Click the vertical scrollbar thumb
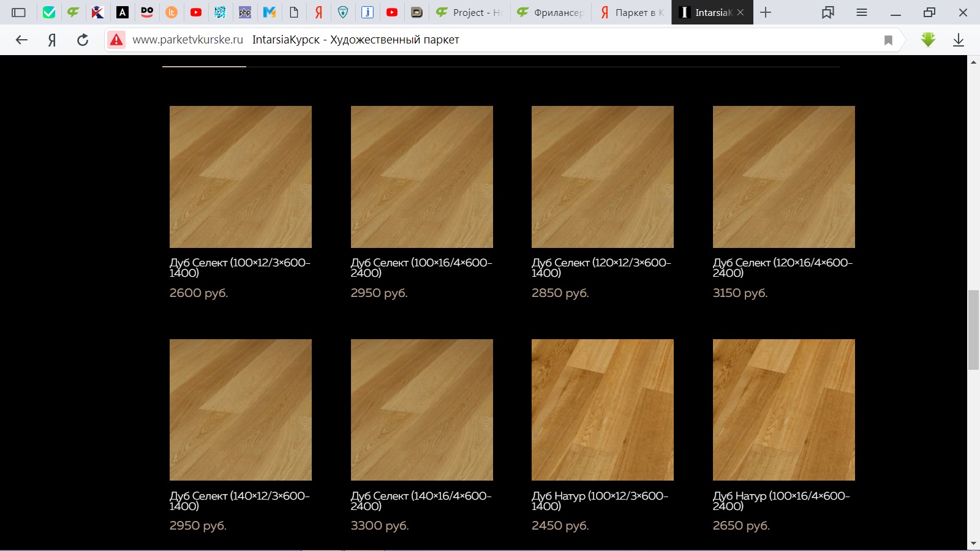980x551 pixels. (973, 331)
